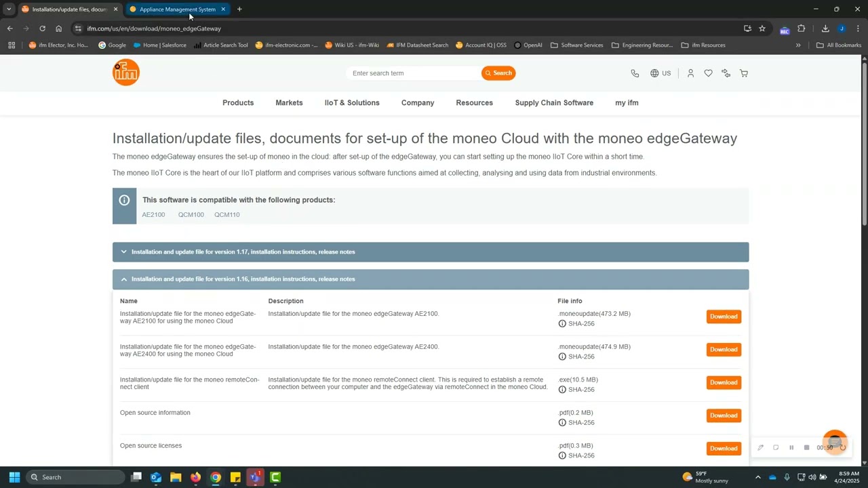
Task: Pause the screen recording
Action: coord(791,447)
